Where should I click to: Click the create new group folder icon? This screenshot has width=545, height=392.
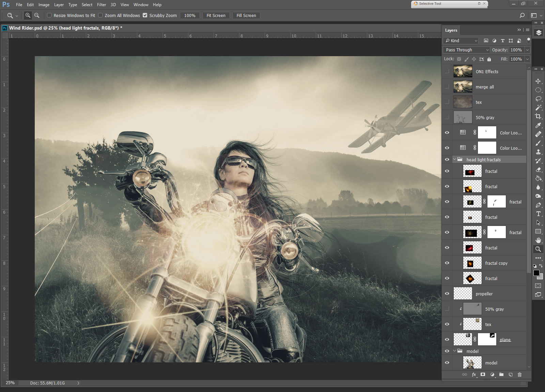(x=501, y=375)
